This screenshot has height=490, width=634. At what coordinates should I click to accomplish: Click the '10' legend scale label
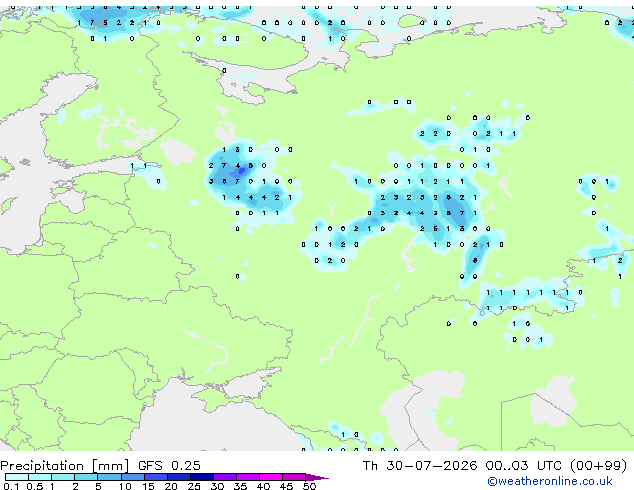coord(125,486)
